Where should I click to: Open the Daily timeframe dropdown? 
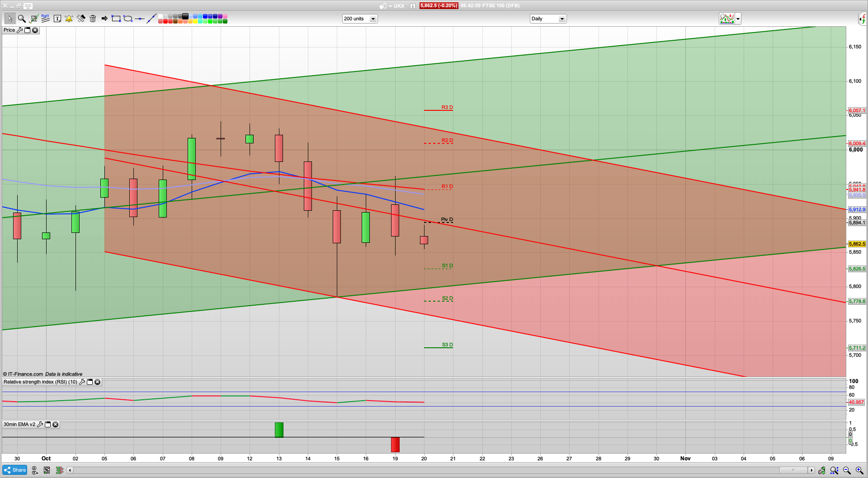click(x=561, y=19)
